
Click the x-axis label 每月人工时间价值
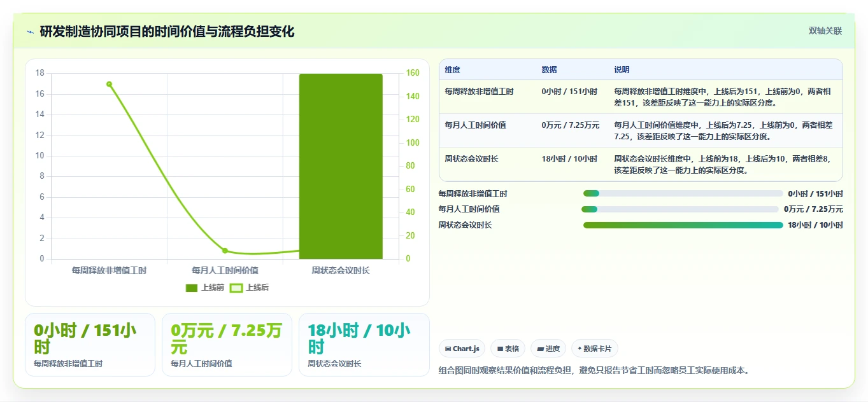point(225,270)
